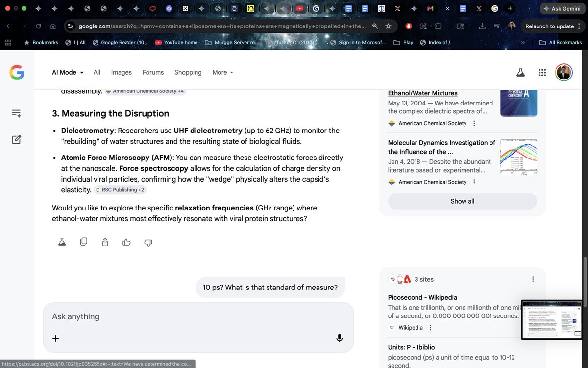Open options for first American Chemical Society result
This screenshot has height=368, width=588.
pyautogui.click(x=473, y=123)
